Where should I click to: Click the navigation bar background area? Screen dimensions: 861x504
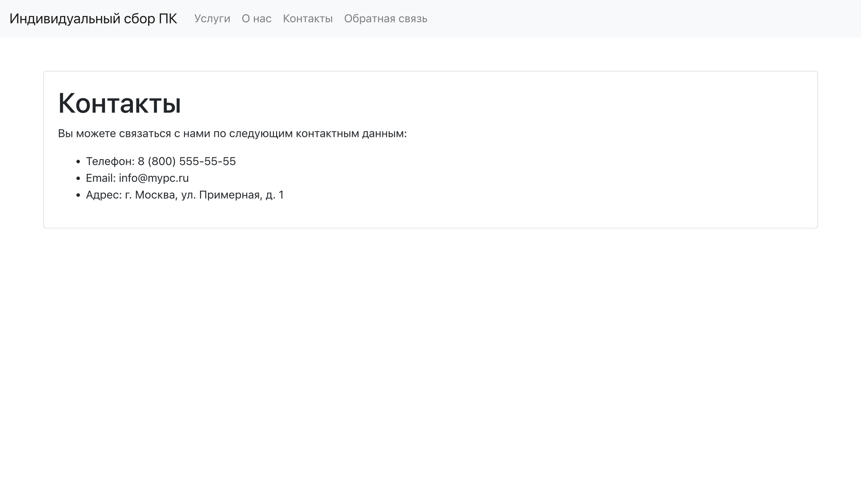click(623, 19)
